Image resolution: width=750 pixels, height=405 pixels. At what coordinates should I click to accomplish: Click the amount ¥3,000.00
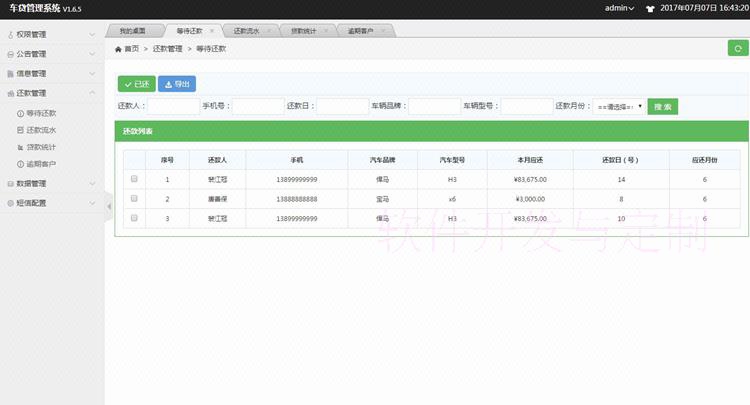530,199
